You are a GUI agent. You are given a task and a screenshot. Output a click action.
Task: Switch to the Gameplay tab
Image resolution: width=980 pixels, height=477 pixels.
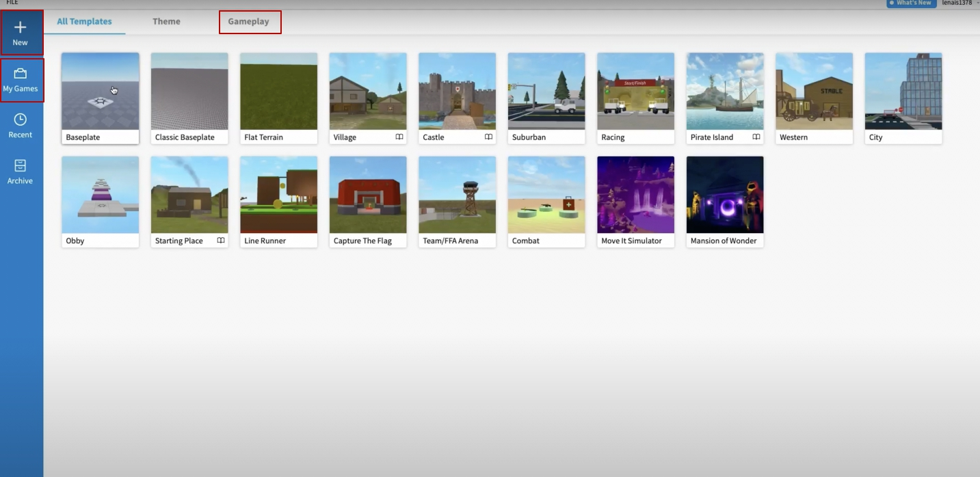(x=249, y=22)
